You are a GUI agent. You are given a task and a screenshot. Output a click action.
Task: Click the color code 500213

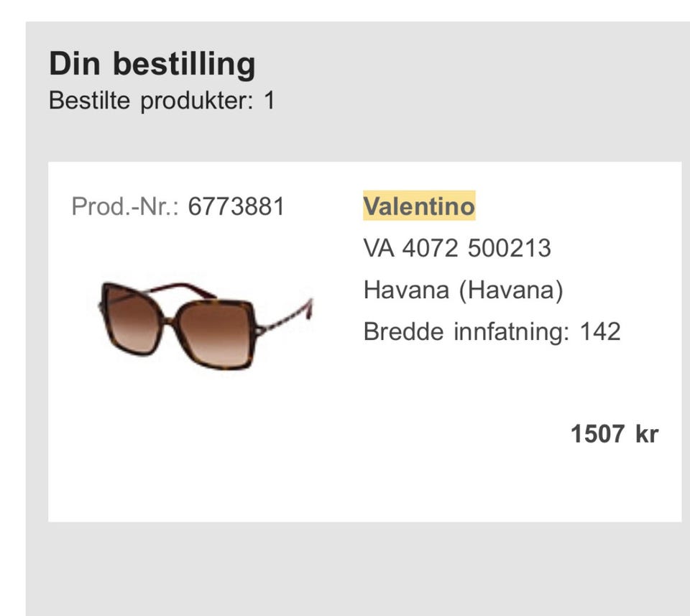[x=509, y=249]
